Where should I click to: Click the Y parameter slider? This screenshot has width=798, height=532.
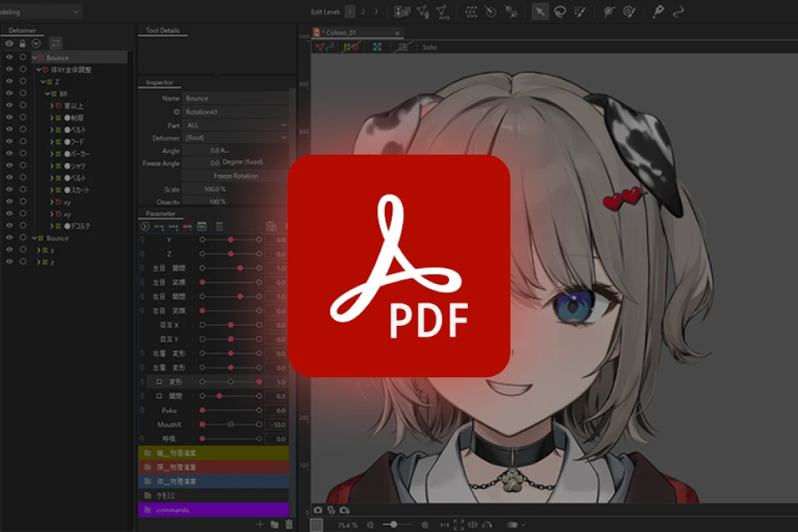[230, 239]
